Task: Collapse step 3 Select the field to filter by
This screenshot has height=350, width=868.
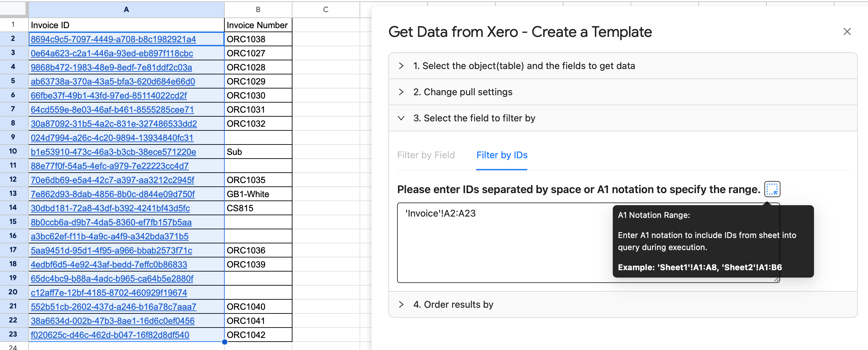Action: point(623,118)
